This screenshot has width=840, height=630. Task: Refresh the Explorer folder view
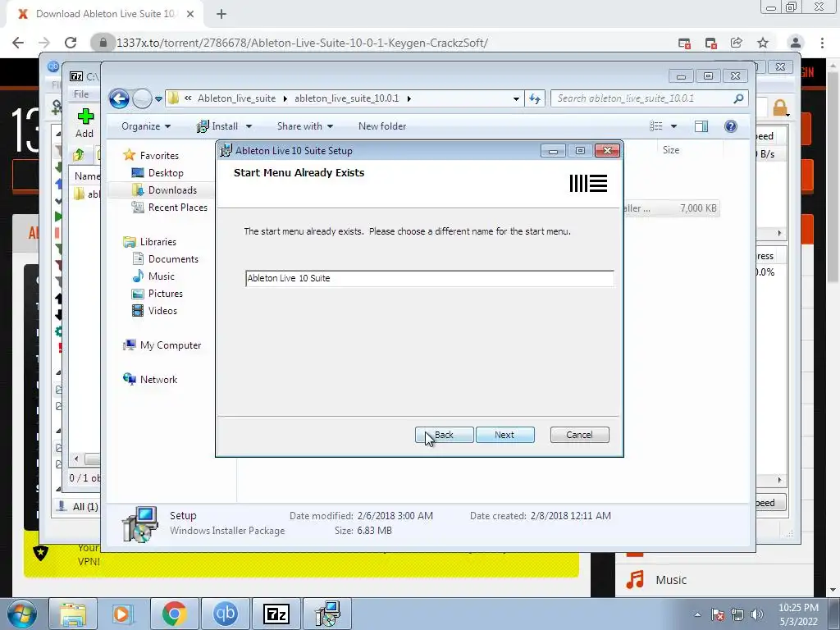[x=535, y=98]
